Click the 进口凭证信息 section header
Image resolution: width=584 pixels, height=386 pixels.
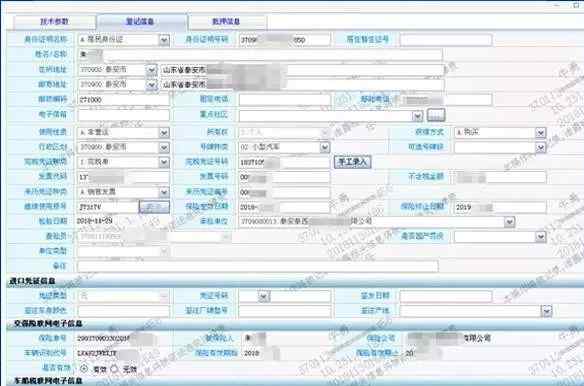32,281
